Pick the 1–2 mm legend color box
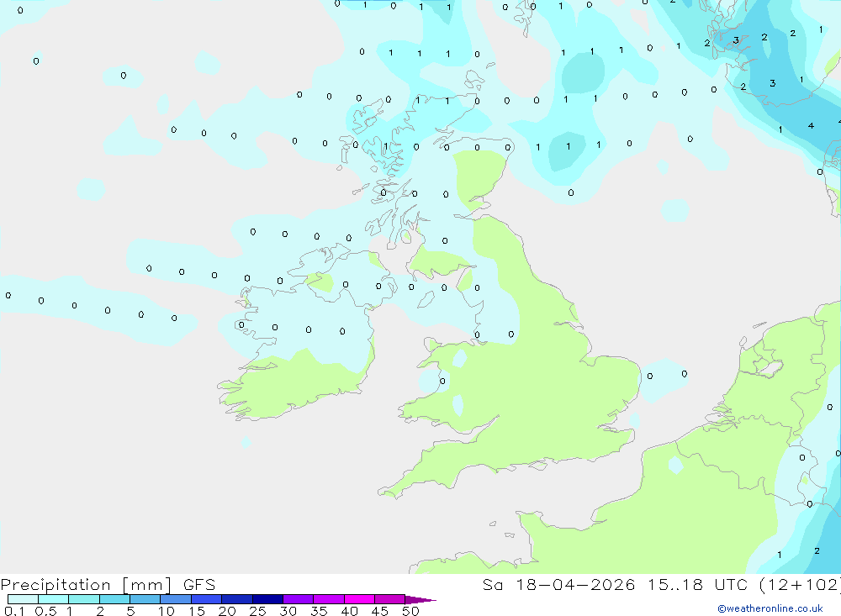Image resolution: width=841 pixels, height=616 pixels. tap(84, 599)
